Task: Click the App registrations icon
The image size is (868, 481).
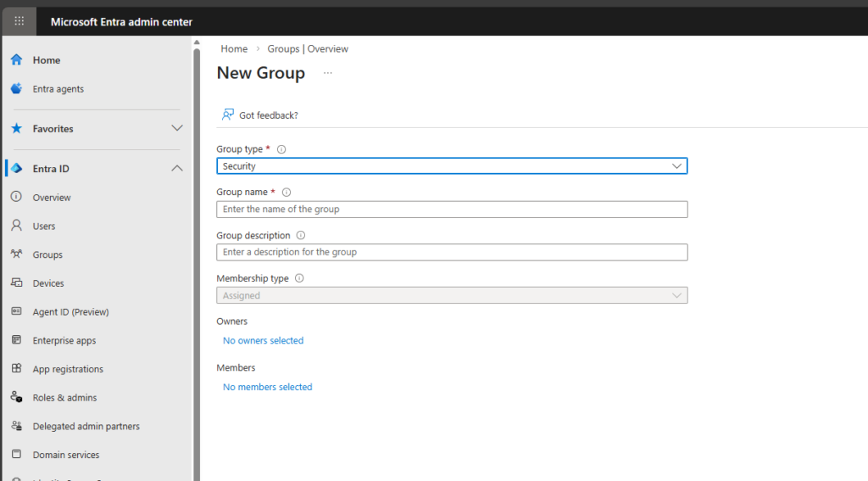Action: pos(16,369)
